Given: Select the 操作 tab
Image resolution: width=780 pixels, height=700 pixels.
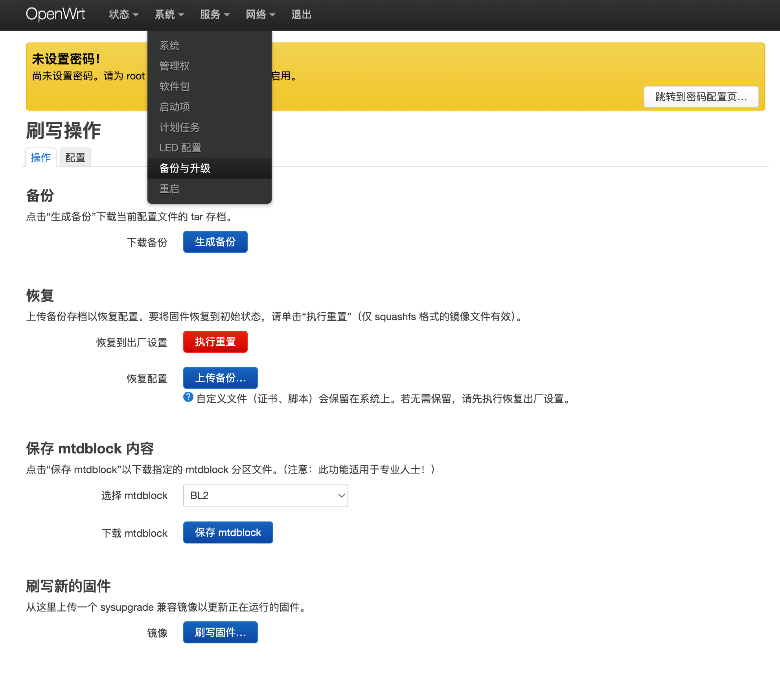Looking at the screenshot, I should pos(41,158).
